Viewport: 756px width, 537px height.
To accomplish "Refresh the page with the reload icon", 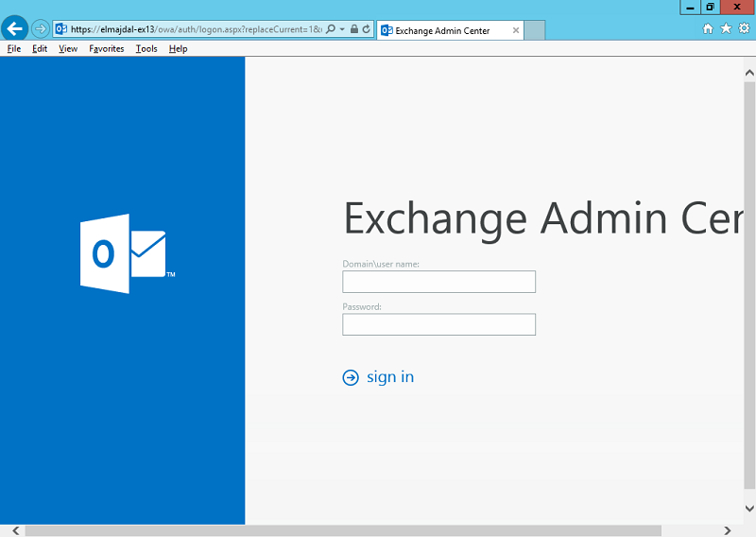I will coord(366,29).
